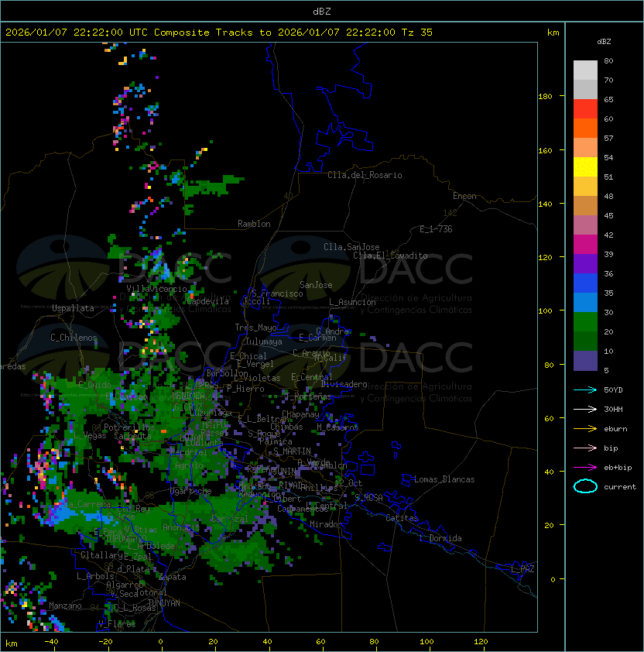Viewport: 644px width, 652px height.
Task: Click the yellow eburn arrow legend icon
Action: 585,428
